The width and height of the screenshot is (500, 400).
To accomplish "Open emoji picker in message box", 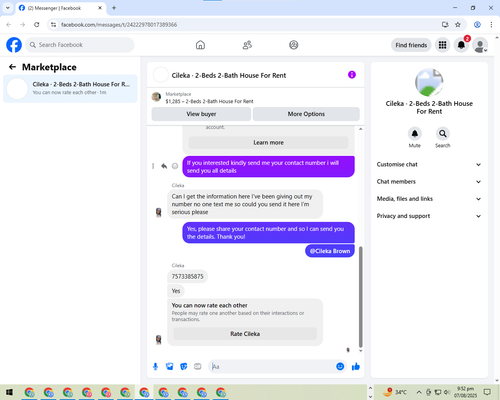I will pyautogui.click(x=340, y=367).
